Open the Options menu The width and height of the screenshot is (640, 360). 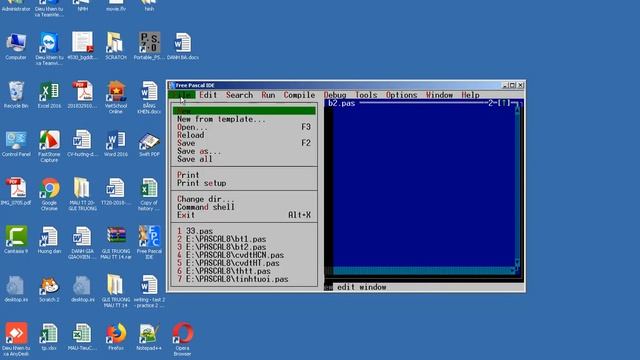point(401,95)
